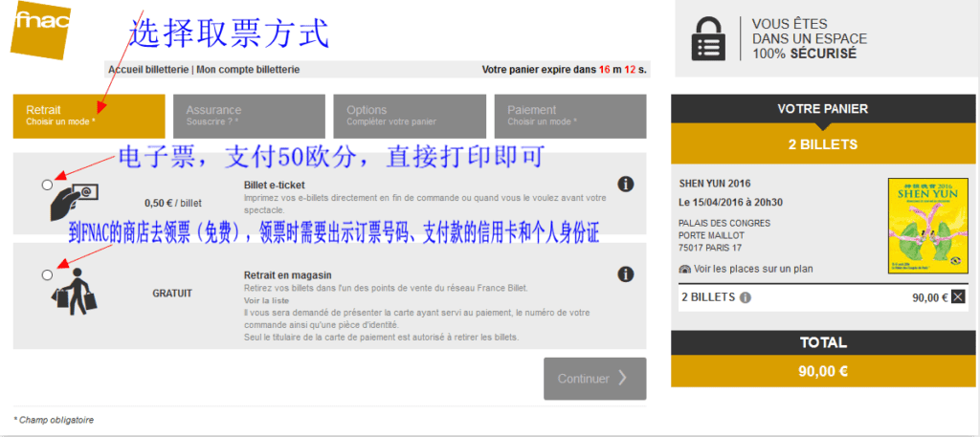The image size is (980, 437).
Task: Open the Paiement step tab
Action: coord(569,116)
